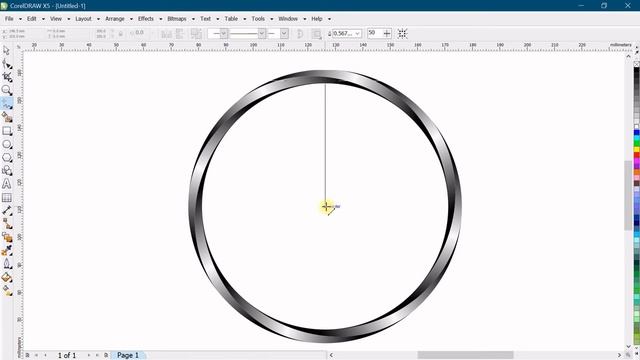Open the Layout menu

click(83, 19)
